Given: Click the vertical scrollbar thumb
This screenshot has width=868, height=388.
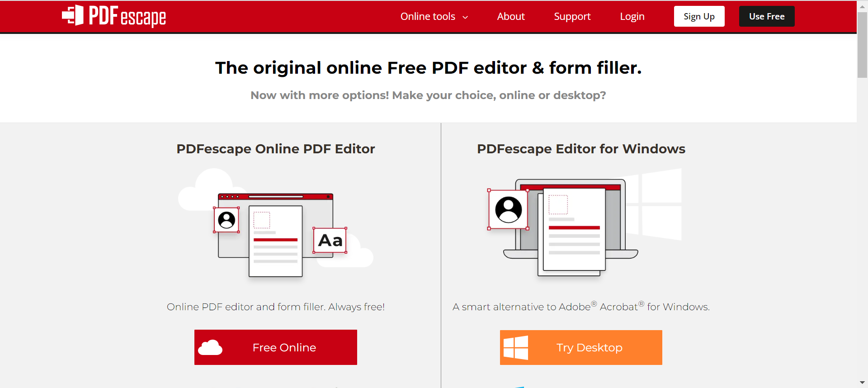Looking at the screenshot, I should click(x=862, y=45).
